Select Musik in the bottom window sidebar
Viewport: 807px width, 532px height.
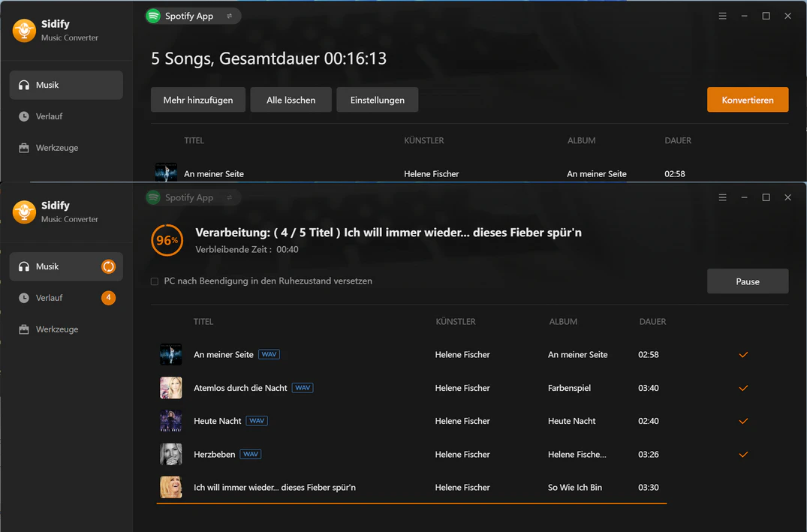pyautogui.click(x=66, y=266)
